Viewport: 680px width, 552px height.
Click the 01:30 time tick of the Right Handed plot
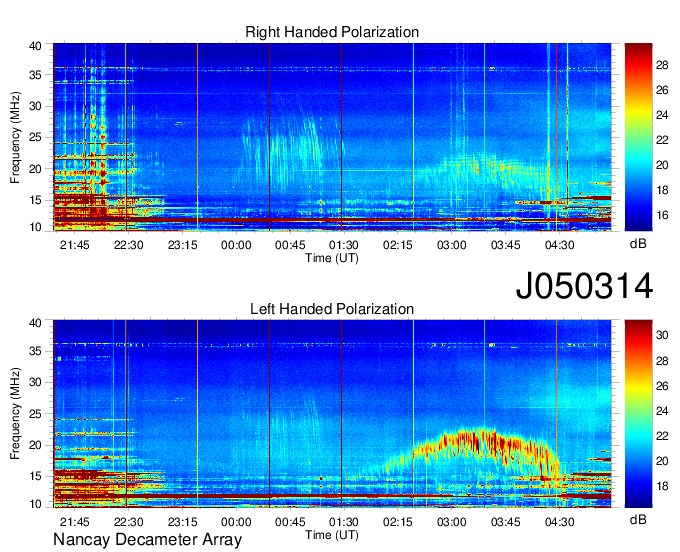(344, 245)
